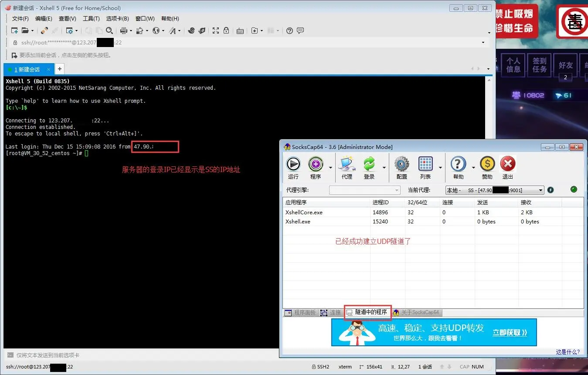
Task: Toggle full screen icon in Xshell
Action: pos(216,30)
